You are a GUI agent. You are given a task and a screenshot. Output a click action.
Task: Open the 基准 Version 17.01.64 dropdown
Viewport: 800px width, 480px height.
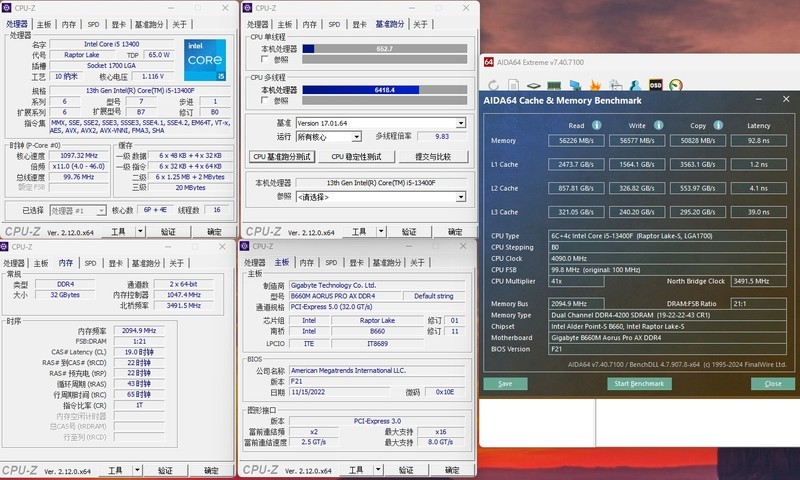tap(381, 123)
